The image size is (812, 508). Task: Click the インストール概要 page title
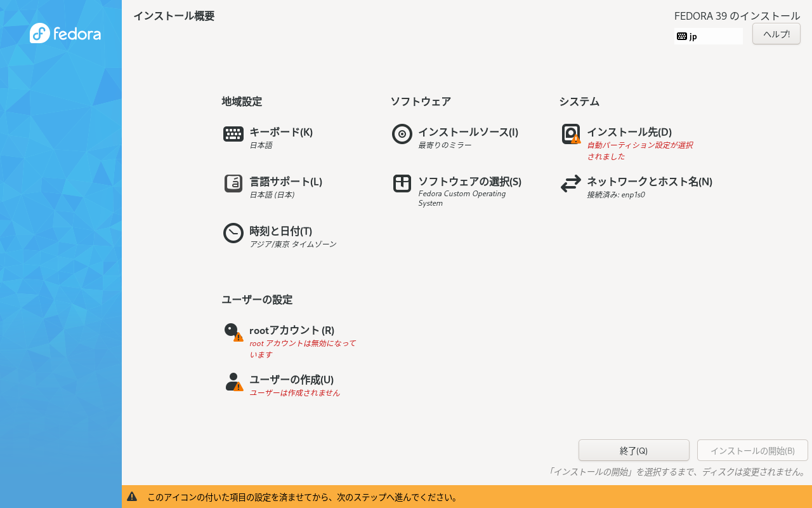174,16
